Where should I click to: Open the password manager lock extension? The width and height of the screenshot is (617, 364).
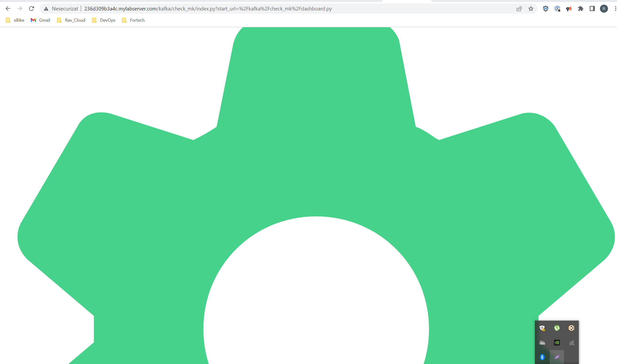tap(557, 9)
